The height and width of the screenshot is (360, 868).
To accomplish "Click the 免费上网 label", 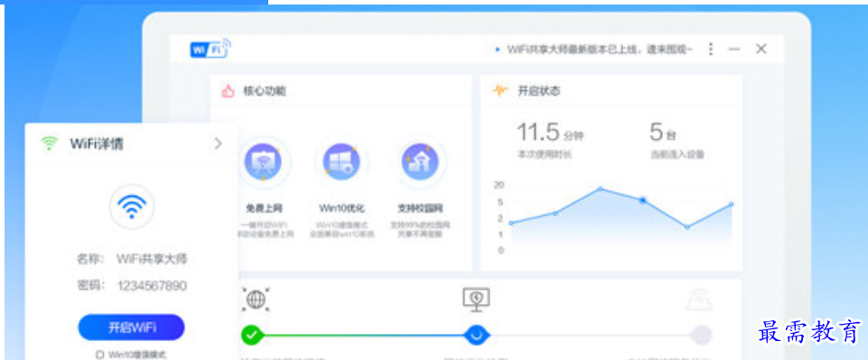I will point(264,208).
